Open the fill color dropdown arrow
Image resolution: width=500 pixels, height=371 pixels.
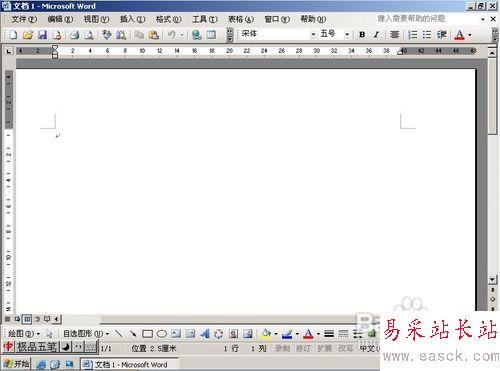276,333
